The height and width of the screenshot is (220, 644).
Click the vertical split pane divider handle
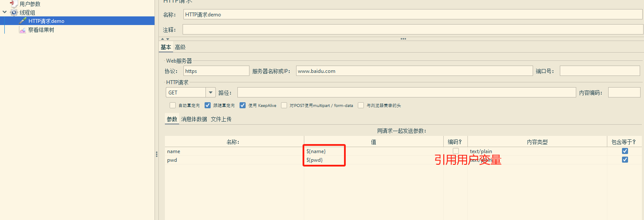(x=156, y=154)
